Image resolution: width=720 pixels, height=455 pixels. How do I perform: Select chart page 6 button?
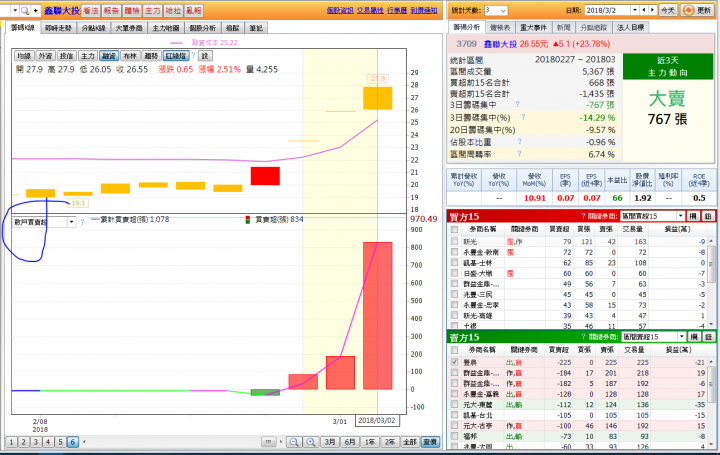tap(73, 442)
